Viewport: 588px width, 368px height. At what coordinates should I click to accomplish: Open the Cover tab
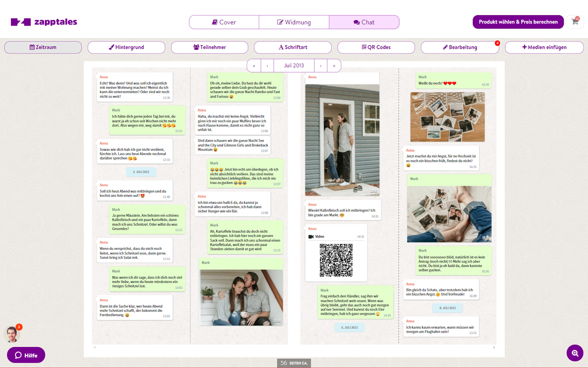tap(224, 22)
